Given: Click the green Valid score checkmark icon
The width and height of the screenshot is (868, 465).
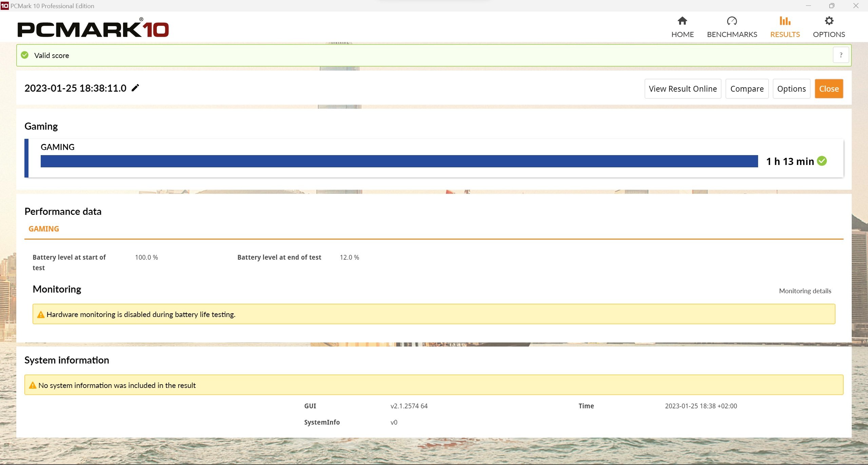Looking at the screenshot, I should coord(25,55).
